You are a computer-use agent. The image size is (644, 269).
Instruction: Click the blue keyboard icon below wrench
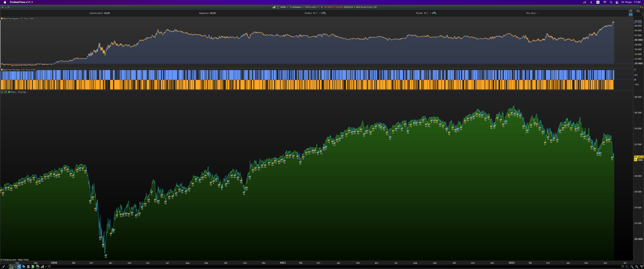pos(630,15)
